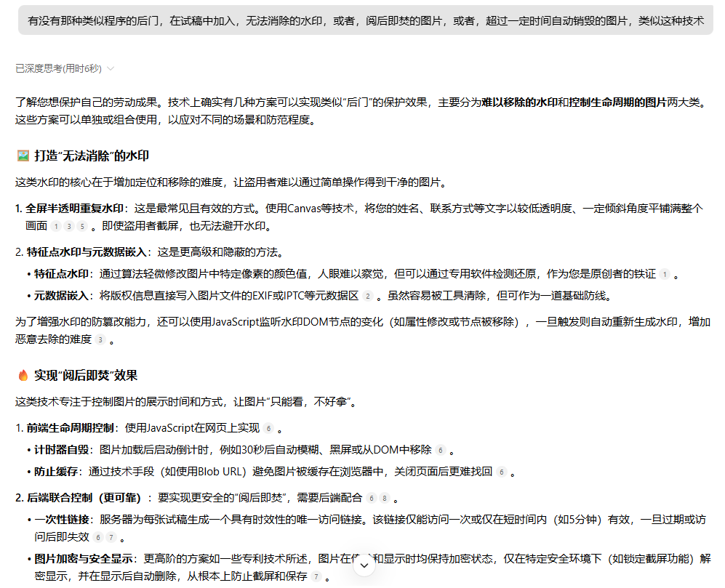Click the user question message bubble

pyautogui.click(x=365, y=21)
